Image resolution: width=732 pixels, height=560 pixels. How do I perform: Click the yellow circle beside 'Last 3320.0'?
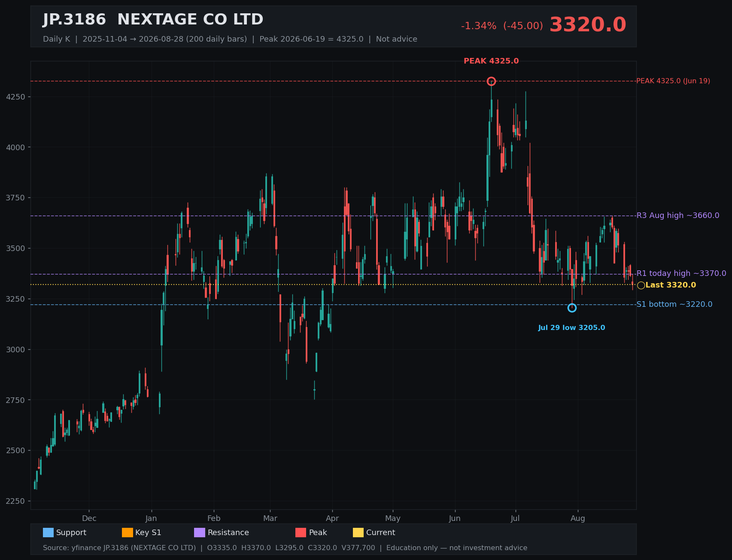(641, 285)
